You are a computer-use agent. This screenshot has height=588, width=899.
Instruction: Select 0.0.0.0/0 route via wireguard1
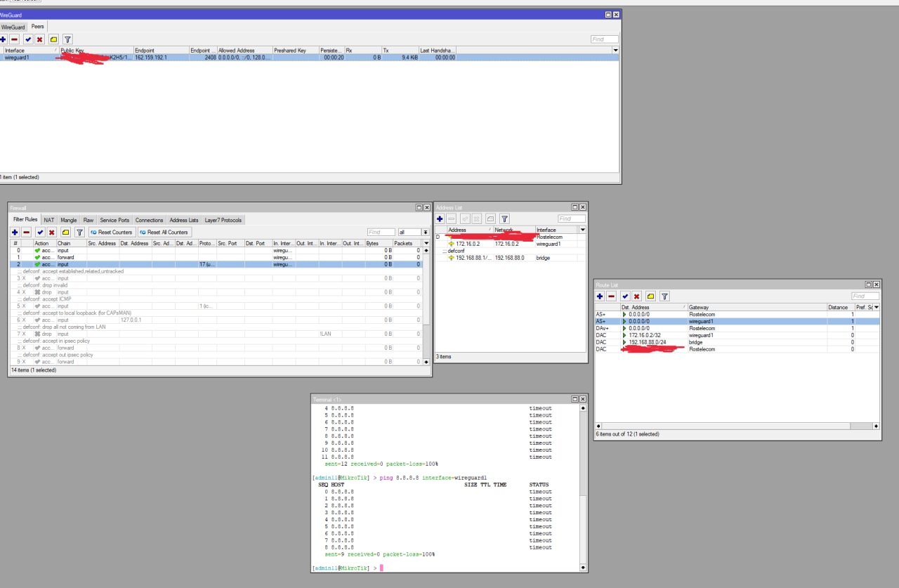[737, 321]
